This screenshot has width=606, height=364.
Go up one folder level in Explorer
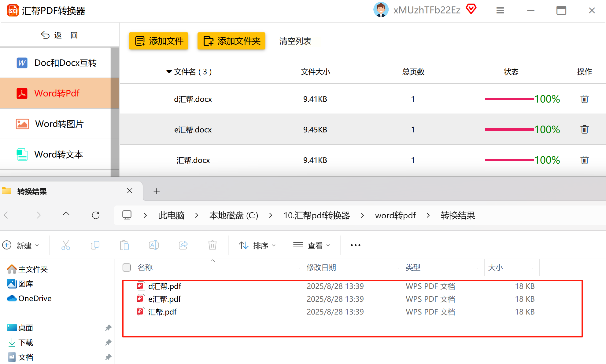point(66,215)
